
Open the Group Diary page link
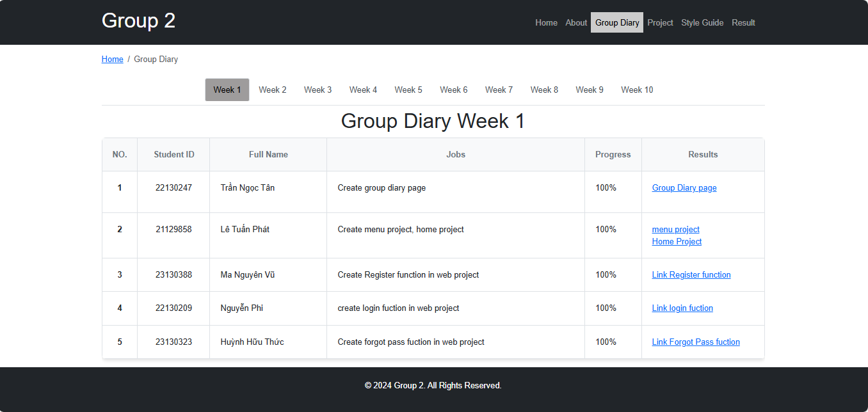click(684, 188)
